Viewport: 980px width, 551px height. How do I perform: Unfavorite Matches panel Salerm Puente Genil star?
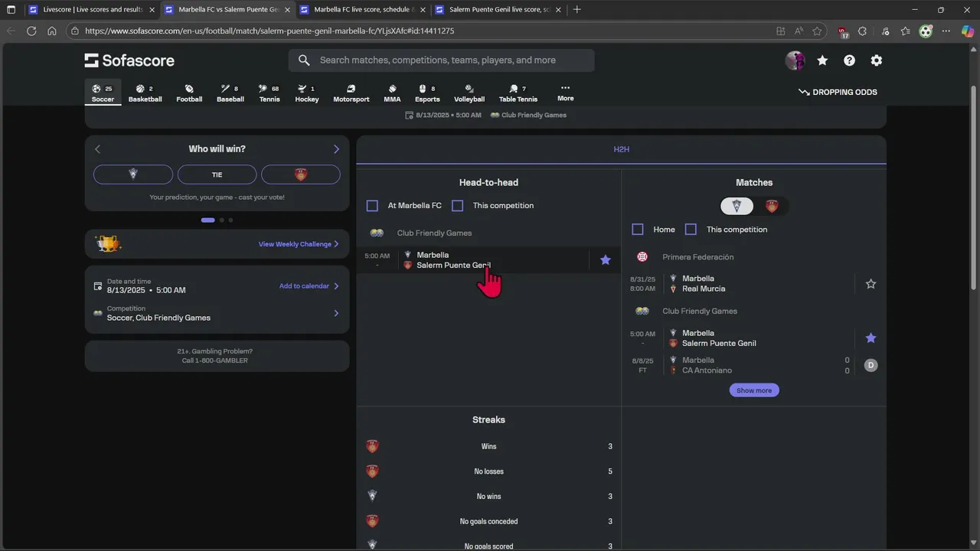coord(871,338)
